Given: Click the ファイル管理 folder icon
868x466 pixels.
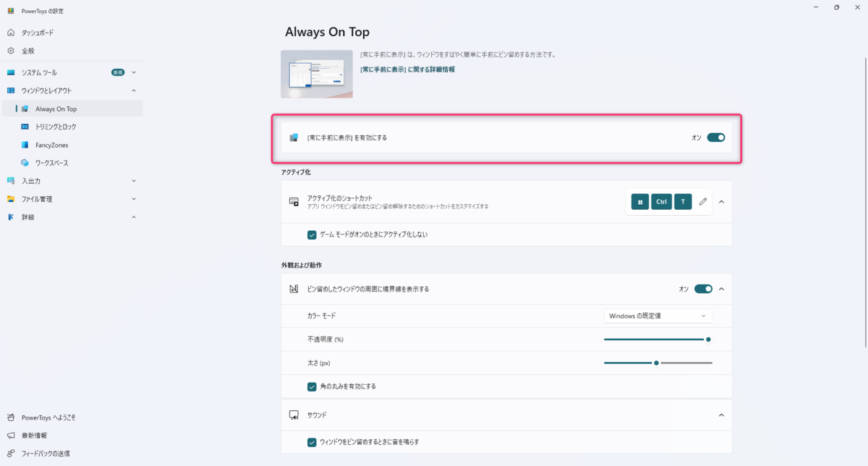Looking at the screenshot, I should 11,199.
